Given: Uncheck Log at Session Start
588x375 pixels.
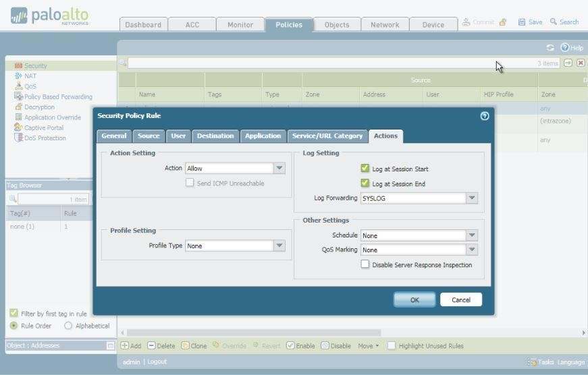Looking at the screenshot, I should click(365, 169).
